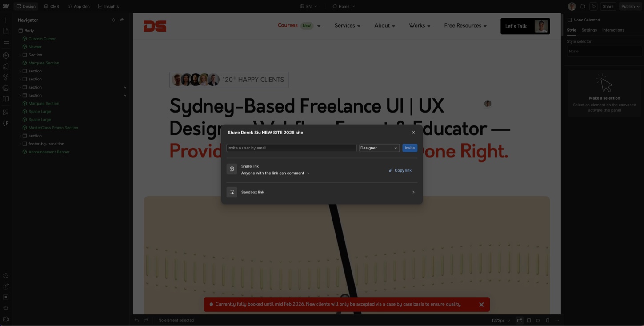Expand the capitalized Section tree item
This screenshot has height=326, width=644.
[20, 55]
